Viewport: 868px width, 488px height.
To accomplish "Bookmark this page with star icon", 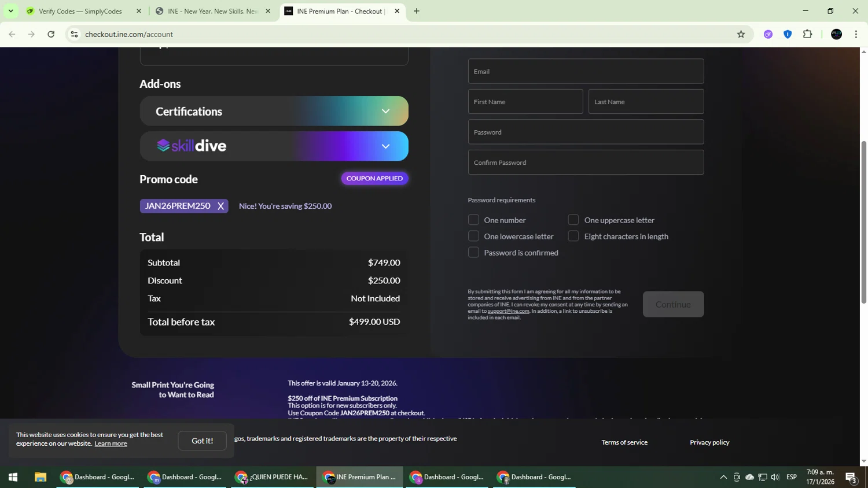I will pos(741,34).
